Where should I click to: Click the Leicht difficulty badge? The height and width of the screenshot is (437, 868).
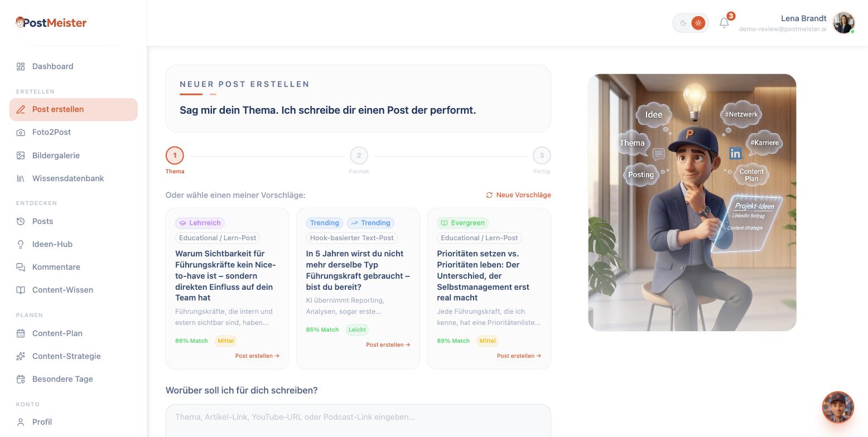click(357, 329)
